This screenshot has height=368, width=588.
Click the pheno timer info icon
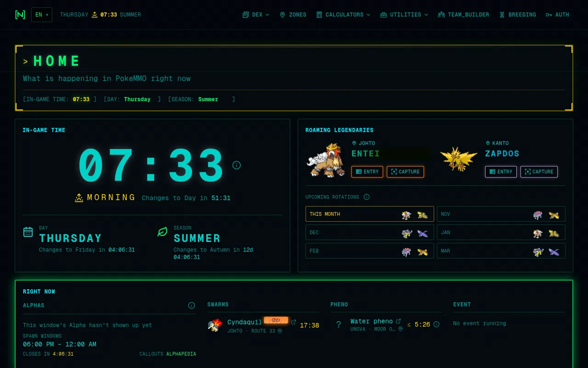[x=436, y=324]
